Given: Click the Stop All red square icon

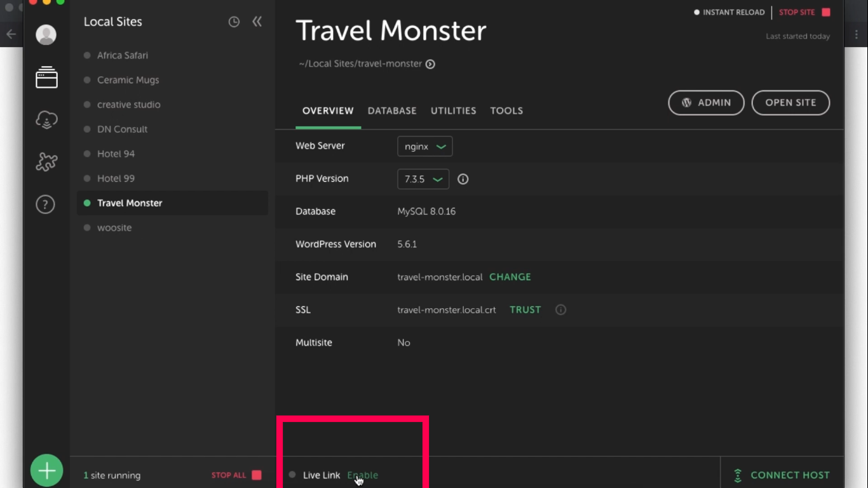Looking at the screenshot, I should (257, 475).
